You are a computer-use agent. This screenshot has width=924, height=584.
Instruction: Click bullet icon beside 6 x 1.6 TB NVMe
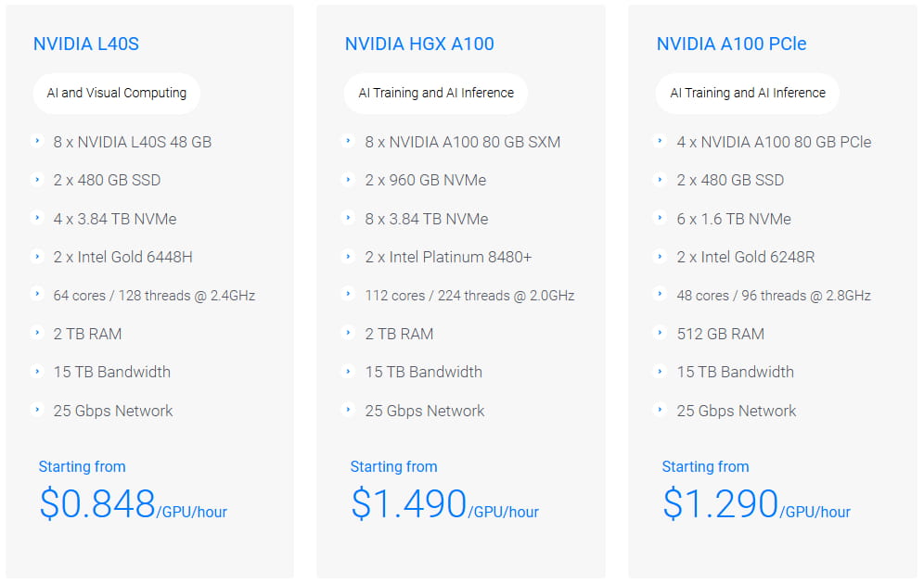661,219
